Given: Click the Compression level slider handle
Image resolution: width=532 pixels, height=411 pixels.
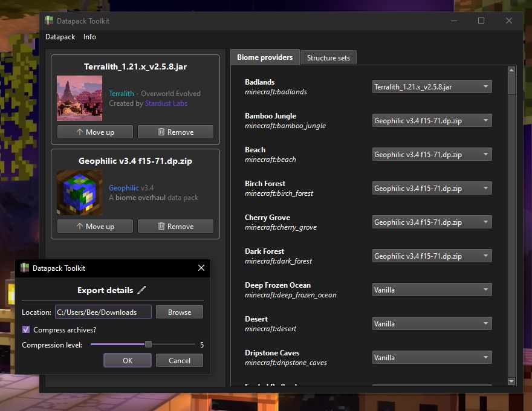Looking at the screenshot, I should (148, 344).
